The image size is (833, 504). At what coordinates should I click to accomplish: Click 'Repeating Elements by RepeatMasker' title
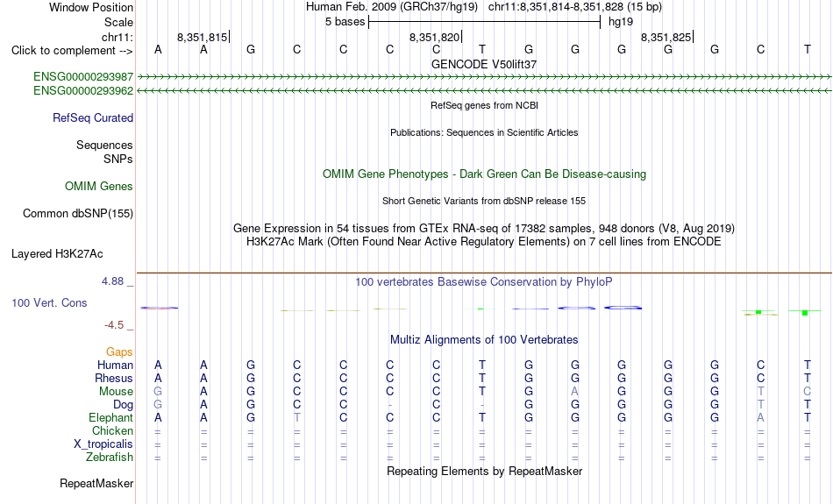484,472
